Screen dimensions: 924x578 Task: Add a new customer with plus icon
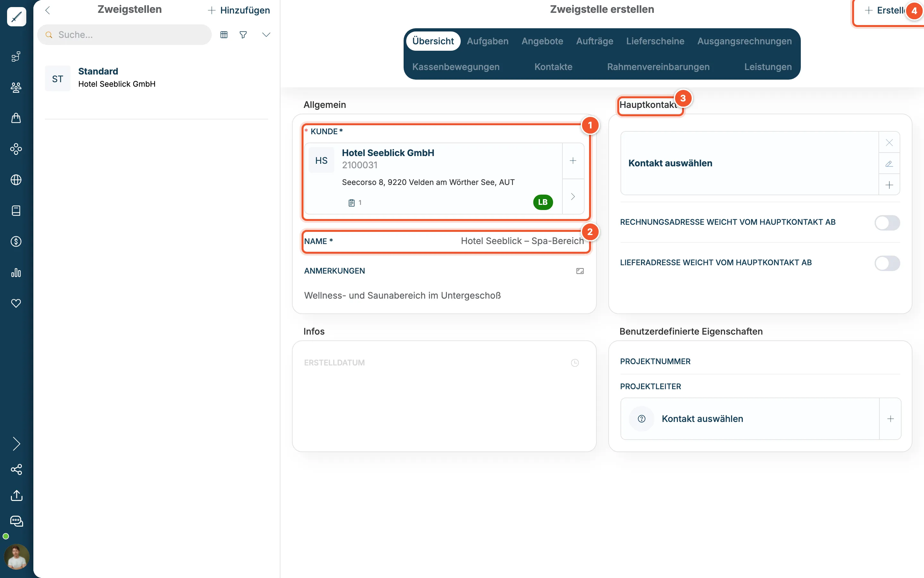tap(573, 161)
